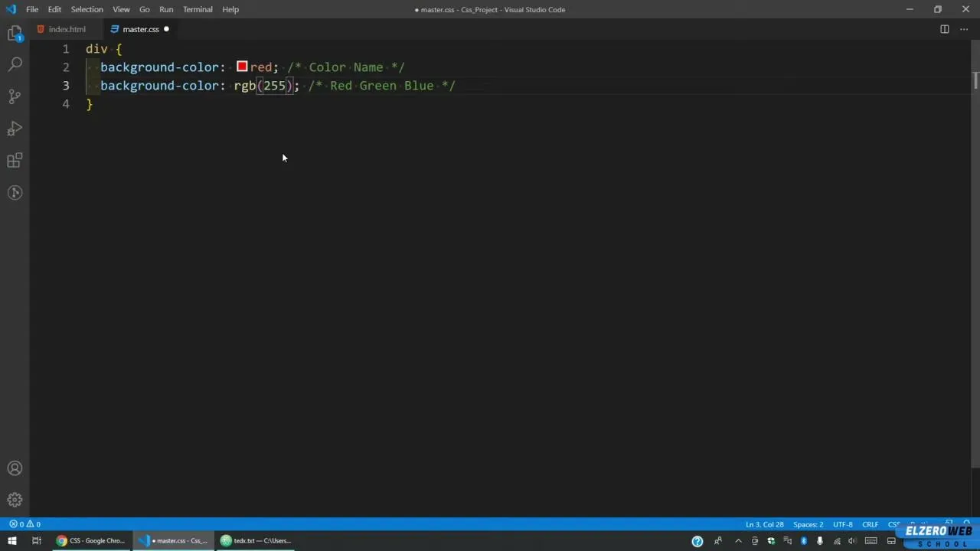Screen dimensions: 980x551
Task: Click the Meet Now camera tray icon
Action: tap(755, 541)
